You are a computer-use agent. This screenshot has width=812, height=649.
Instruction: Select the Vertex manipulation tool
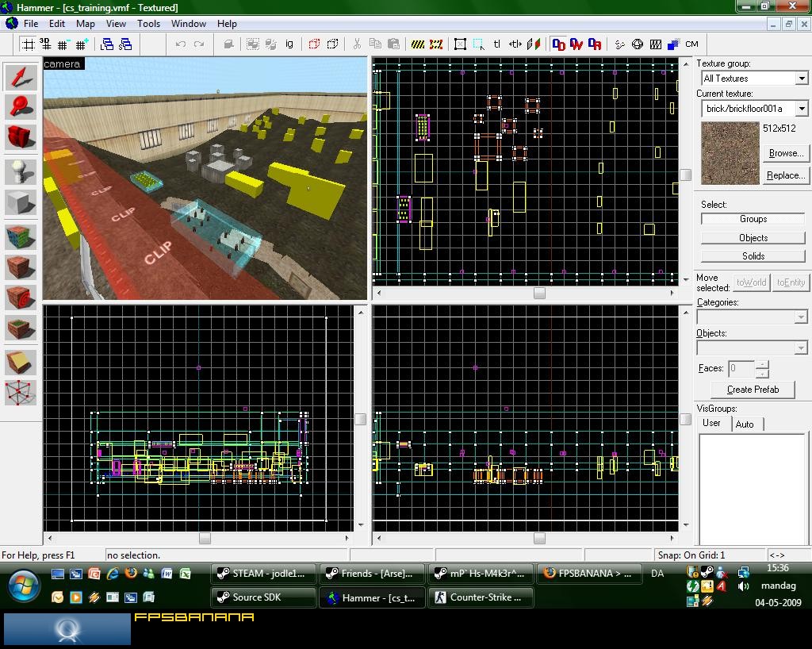pyautogui.click(x=21, y=393)
